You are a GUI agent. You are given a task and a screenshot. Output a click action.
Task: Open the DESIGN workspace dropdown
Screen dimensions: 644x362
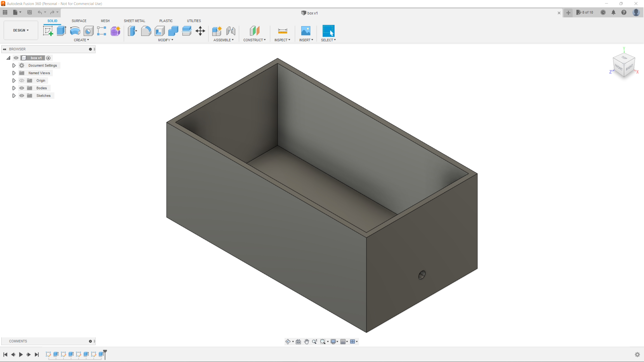pyautogui.click(x=21, y=30)
